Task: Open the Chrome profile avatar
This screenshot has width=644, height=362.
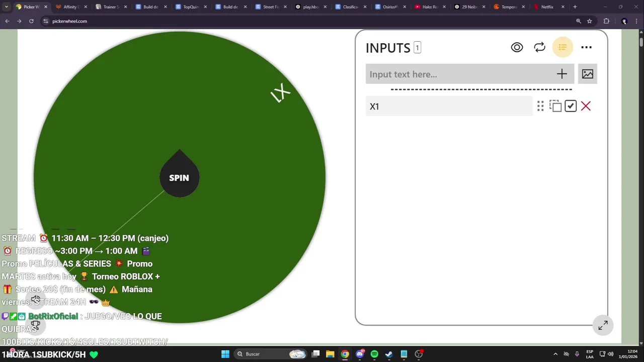Action: 624,21
